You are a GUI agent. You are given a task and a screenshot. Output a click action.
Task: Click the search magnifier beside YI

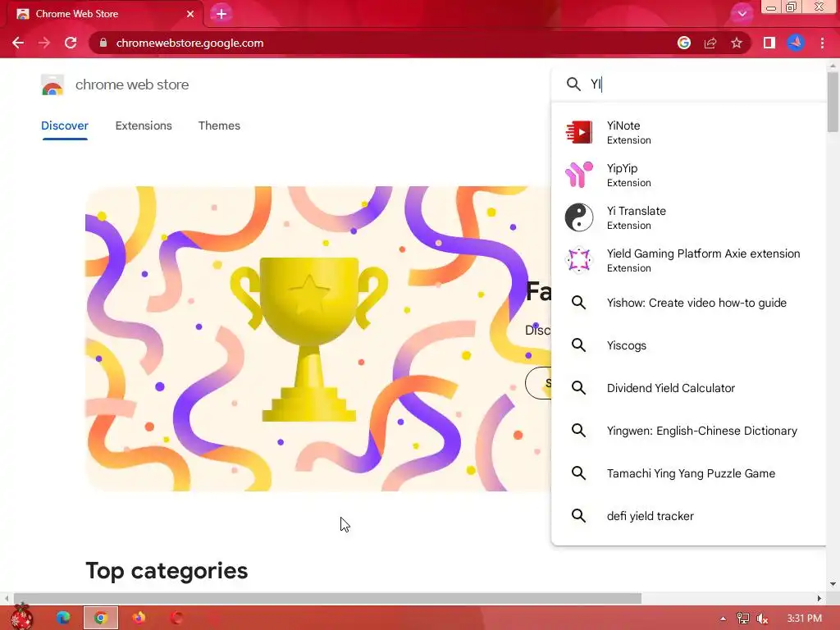coord(573,84)
